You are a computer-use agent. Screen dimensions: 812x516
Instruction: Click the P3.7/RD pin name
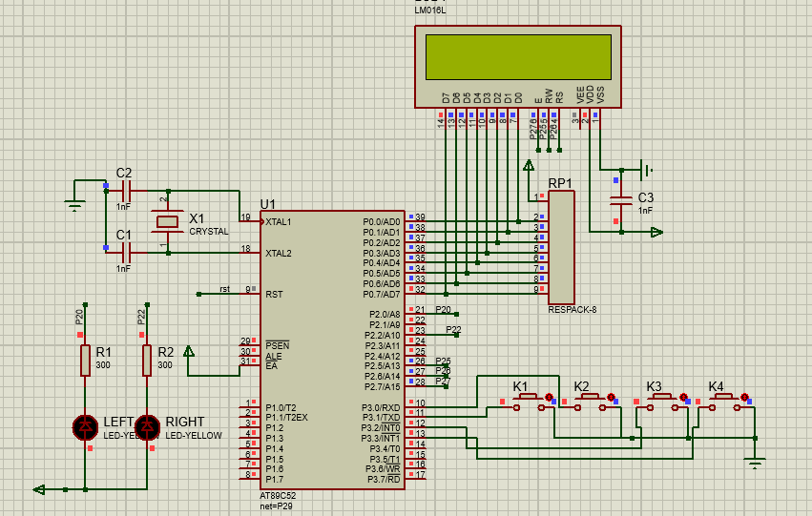point(385,479)
